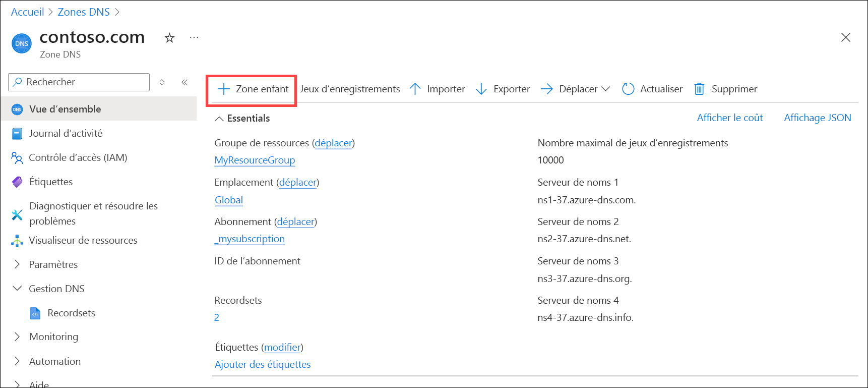
Task: Click the Diagnostiquer tools icon
Action: [17, 214]
